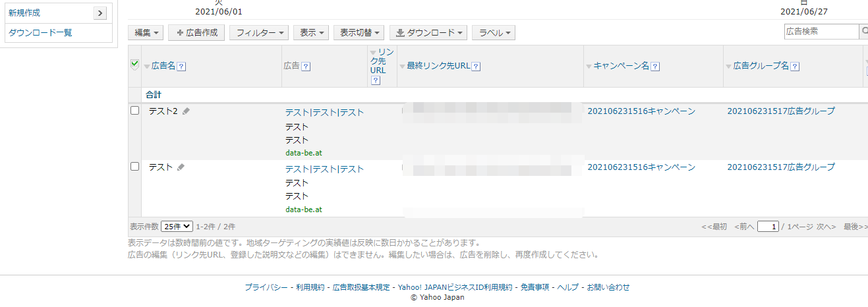Click the page number input field
The height and width of the screenshot is (307, 868).
coord(768,227)
